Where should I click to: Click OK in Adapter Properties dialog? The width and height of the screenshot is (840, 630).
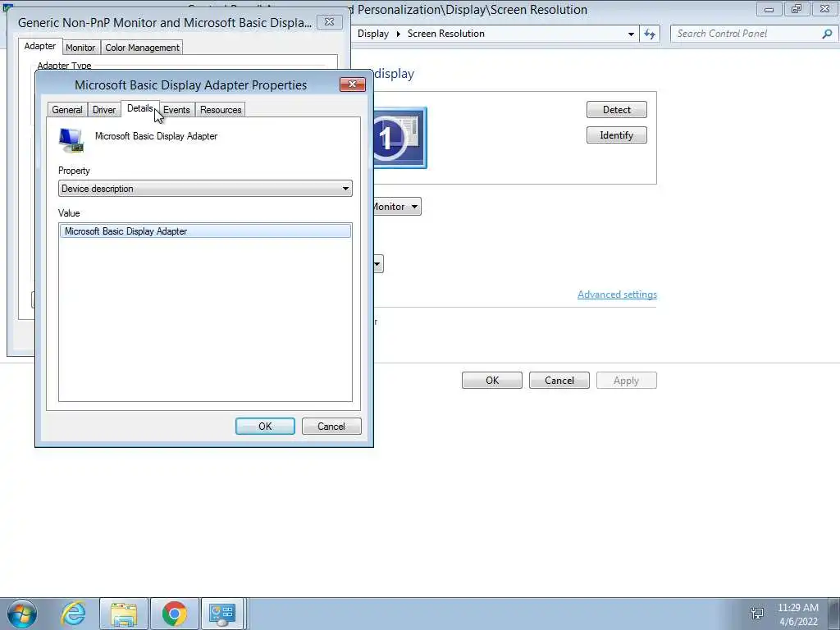tap(265, 427)
